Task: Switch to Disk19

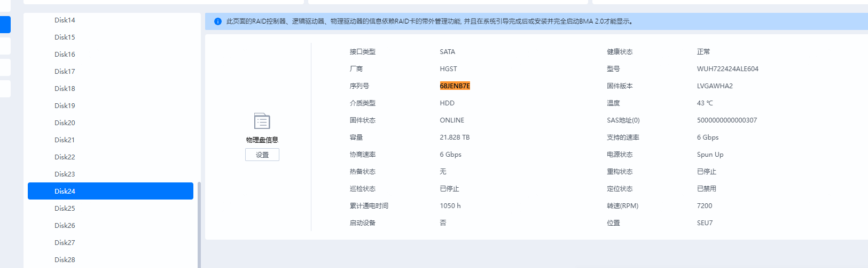Action: click(65, 106)
